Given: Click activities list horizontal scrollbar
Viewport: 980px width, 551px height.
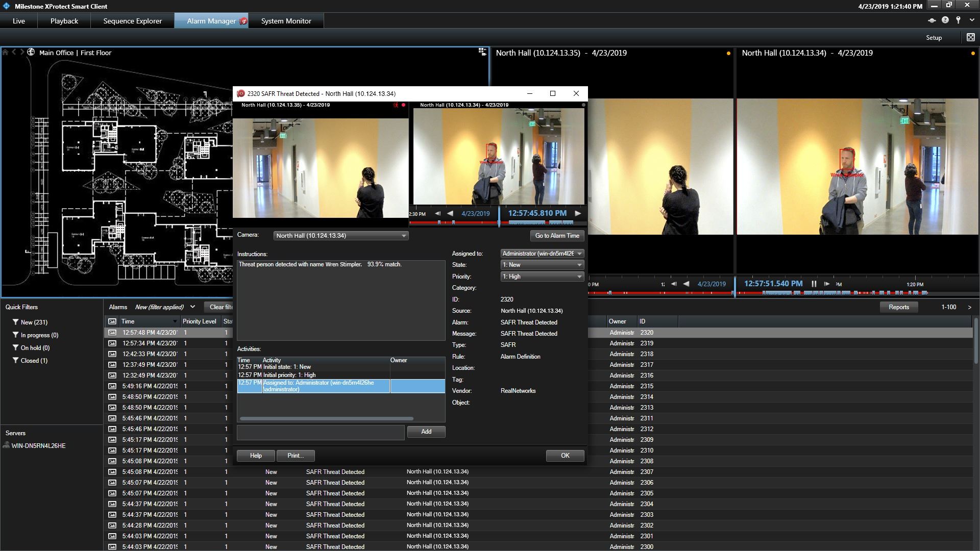Looking at the screenshot, I should (x=327, y=419).
